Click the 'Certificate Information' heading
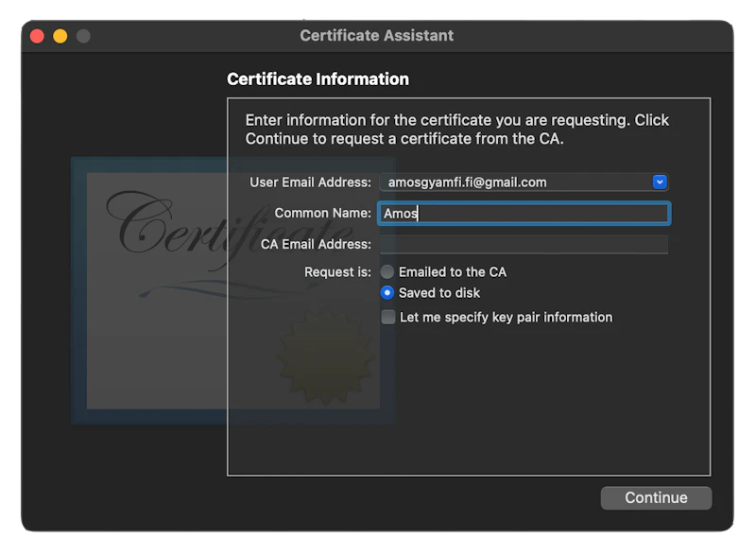This screenshot has height=555, width=756. [318, 79]
